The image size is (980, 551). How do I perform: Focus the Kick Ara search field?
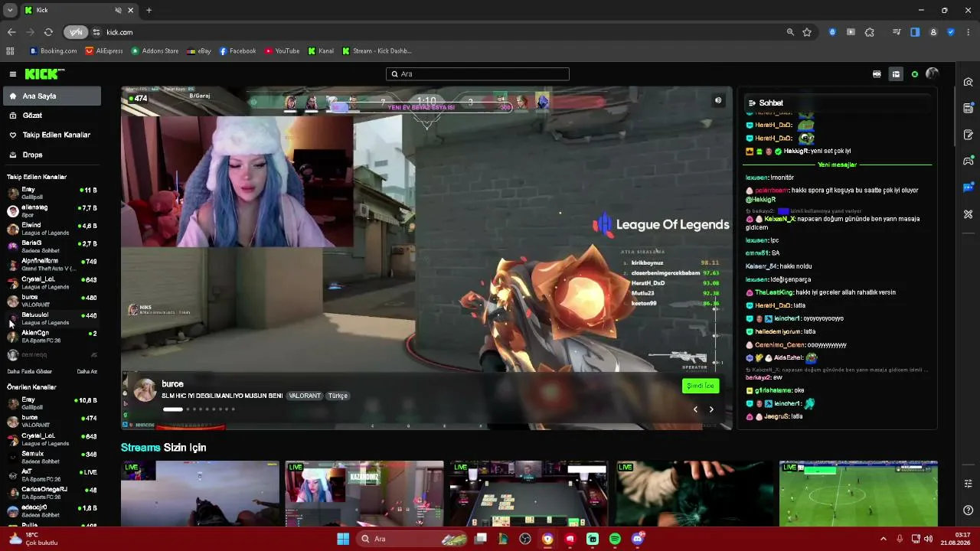click(478, 74)
